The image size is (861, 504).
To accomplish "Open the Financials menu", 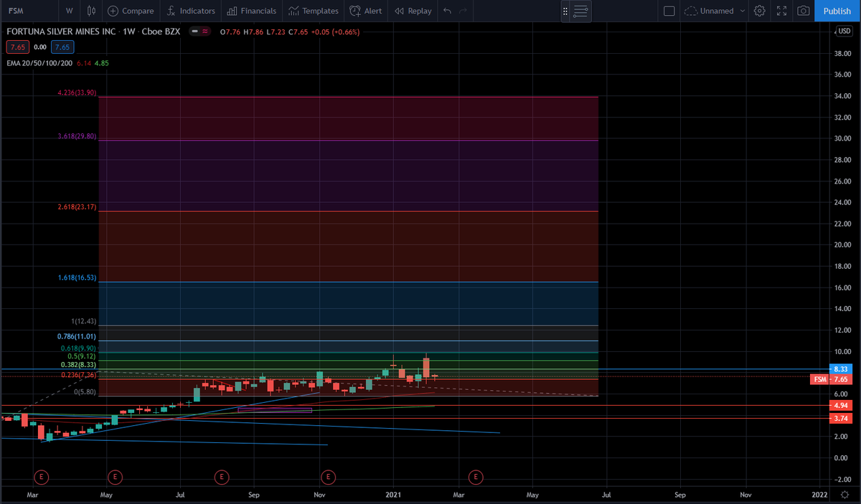I will [251, 11].
